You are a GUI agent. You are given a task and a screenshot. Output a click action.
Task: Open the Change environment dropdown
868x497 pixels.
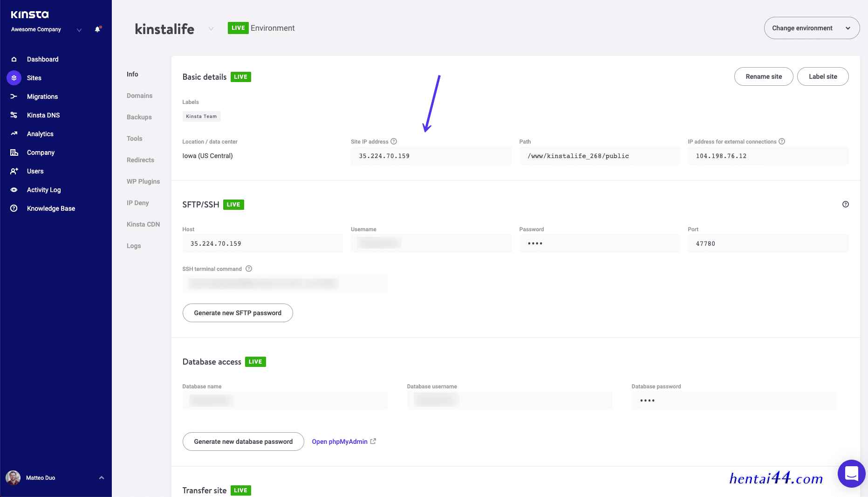(812, 28)
